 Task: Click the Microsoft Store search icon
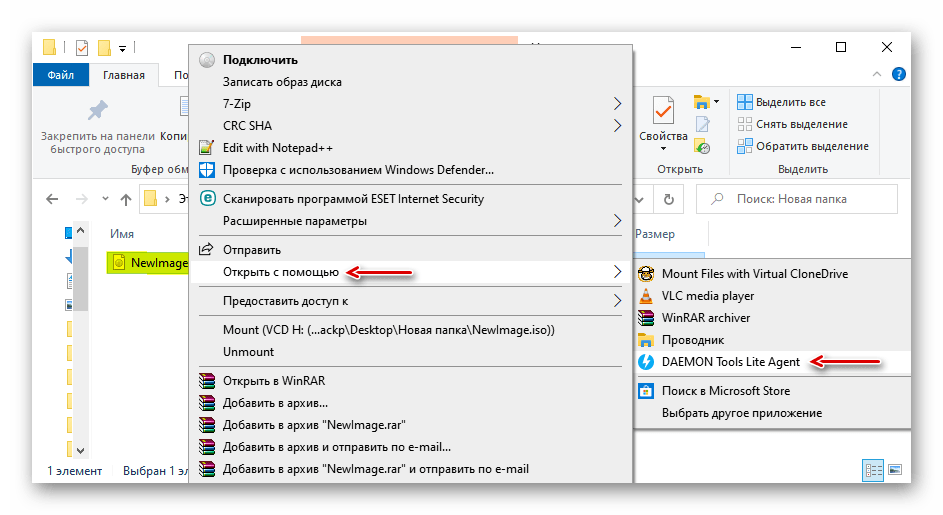(645, 391)
